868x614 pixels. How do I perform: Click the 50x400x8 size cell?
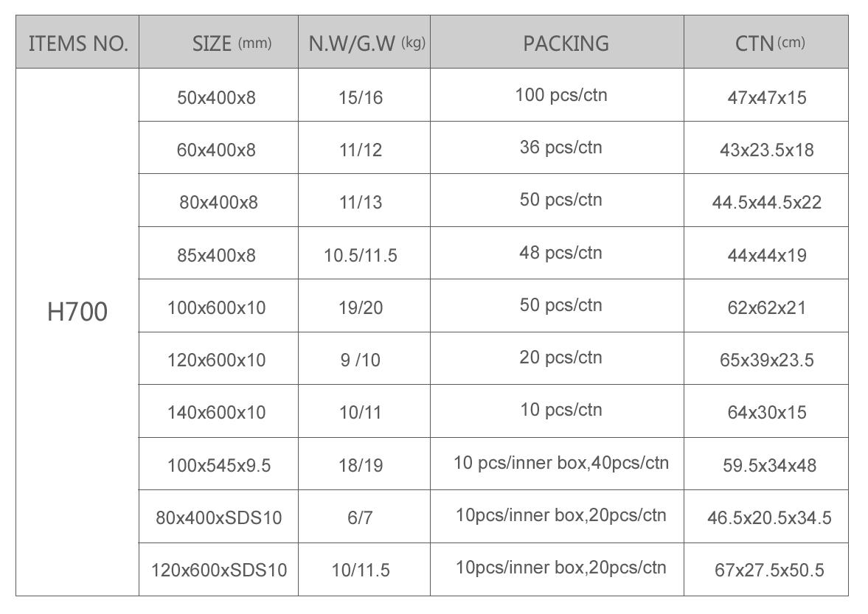[x=218, y=95]
